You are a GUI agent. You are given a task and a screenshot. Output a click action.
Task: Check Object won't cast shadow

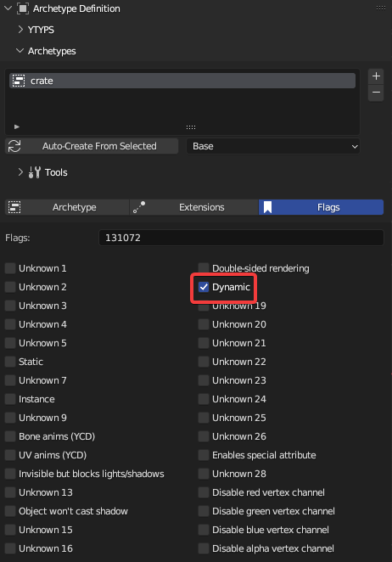coord(10,511)
